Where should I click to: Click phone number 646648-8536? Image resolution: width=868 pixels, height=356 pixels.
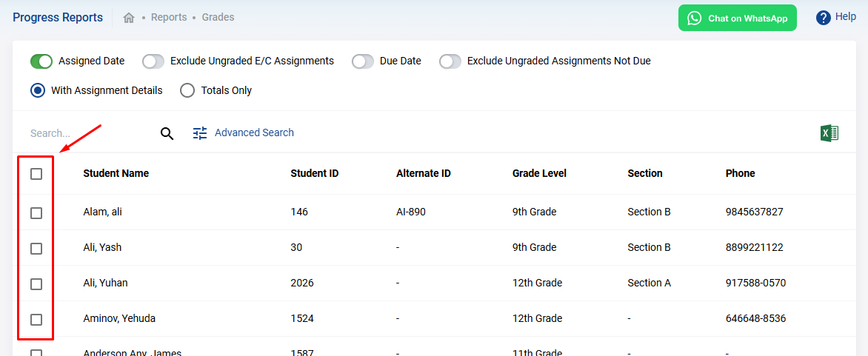click(x=755, y=318)
